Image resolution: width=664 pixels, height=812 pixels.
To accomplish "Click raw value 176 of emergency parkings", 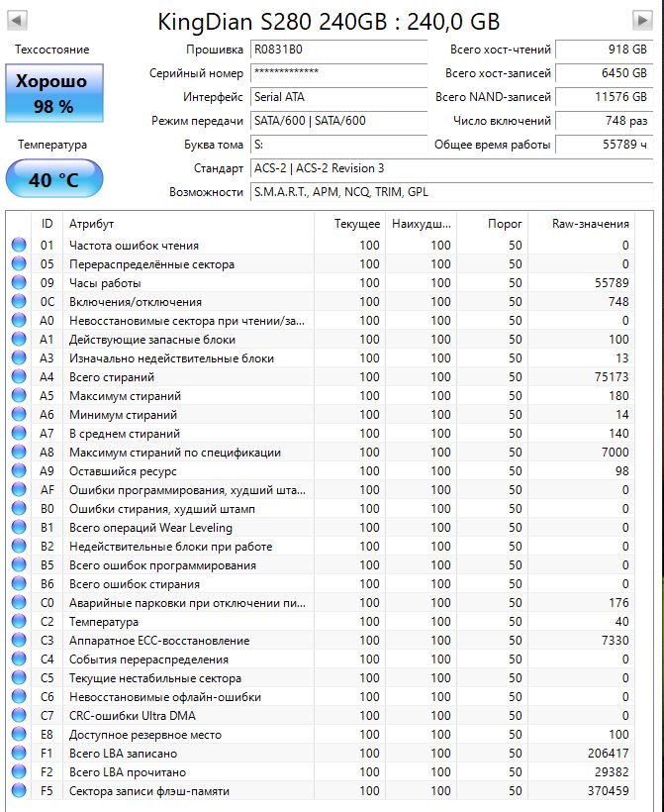I will 618,603.
